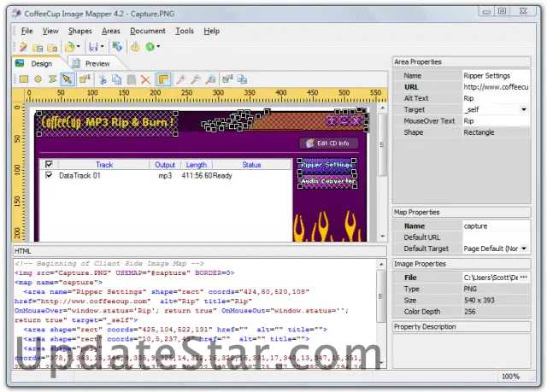This screenshot has width=547, height=392.
Task: Select the Ripper Settings hotspot on canvas
Action: point(326,166)
